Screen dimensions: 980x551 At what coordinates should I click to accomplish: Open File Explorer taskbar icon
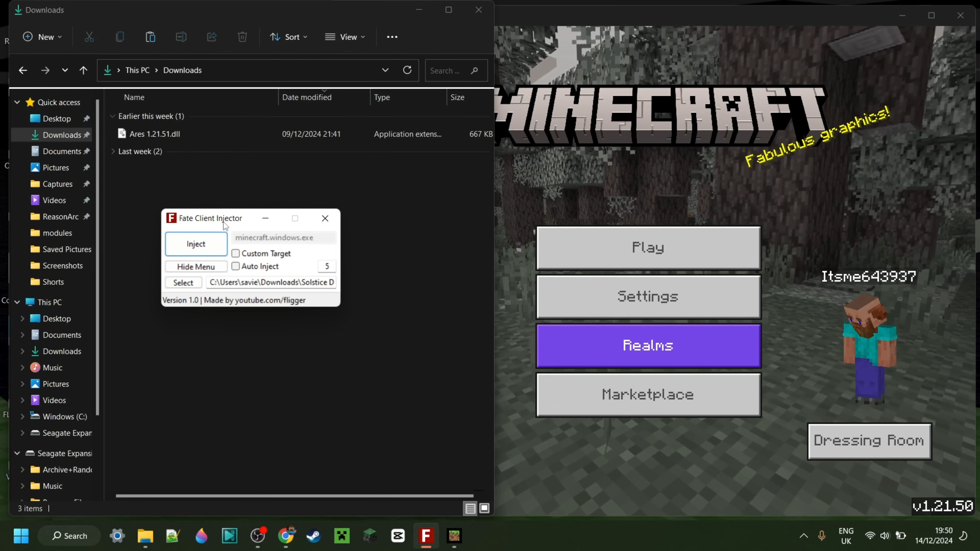point(145,536)
